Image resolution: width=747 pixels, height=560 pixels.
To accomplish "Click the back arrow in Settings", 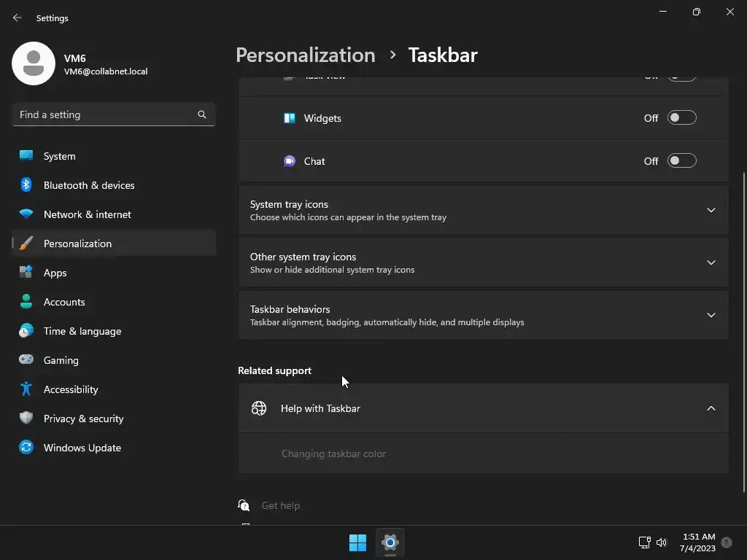I will 18,17.
